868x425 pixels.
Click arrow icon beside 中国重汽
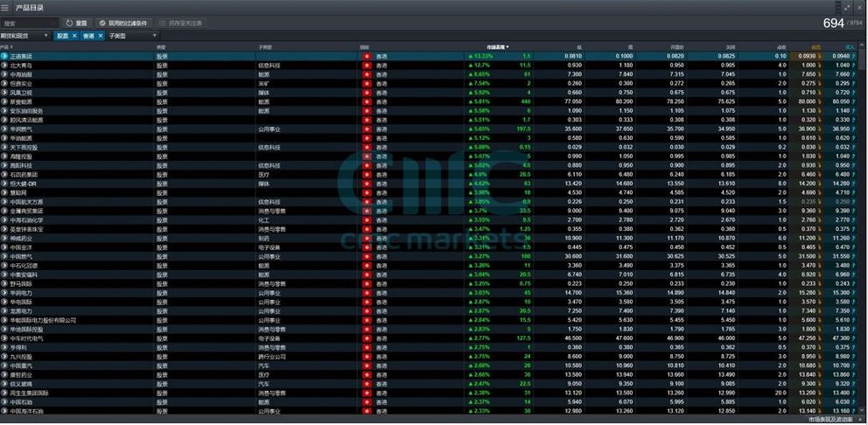(x=4, y=366)
